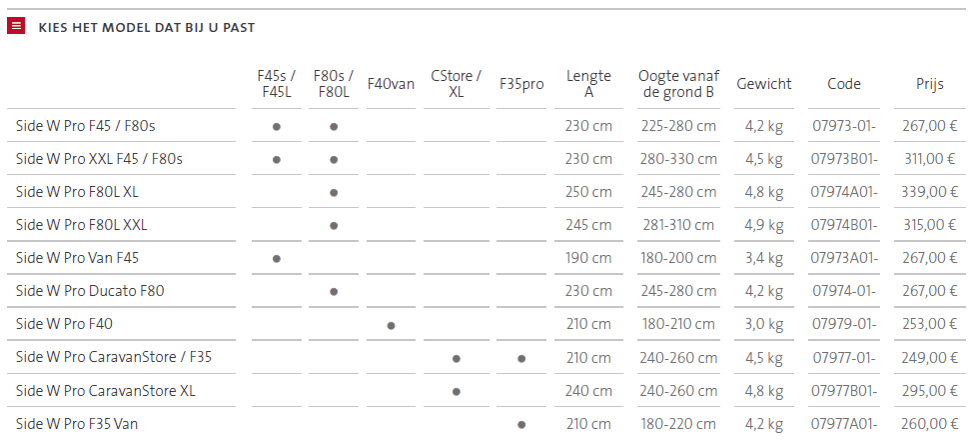Click the red menu icon beside section title
The image size is (980, 448).
(x=16, y=26)
